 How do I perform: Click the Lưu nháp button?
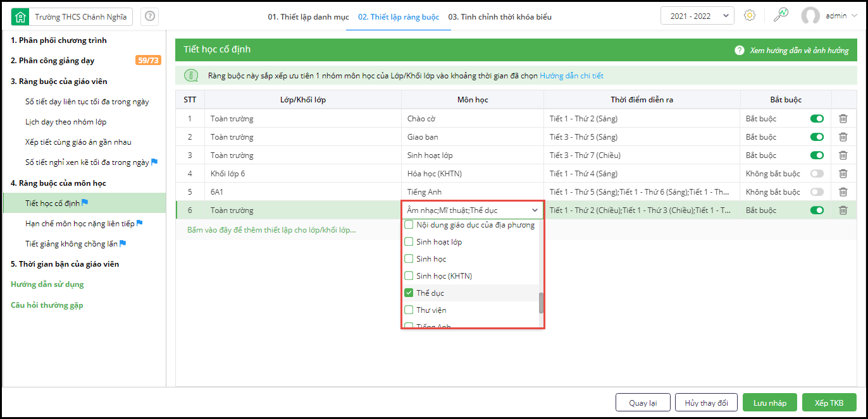(x=770, y=403)
